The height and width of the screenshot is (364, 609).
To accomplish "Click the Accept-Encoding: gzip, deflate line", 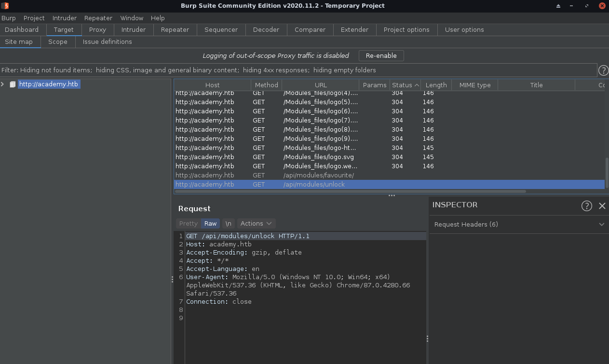I will 244,252.
